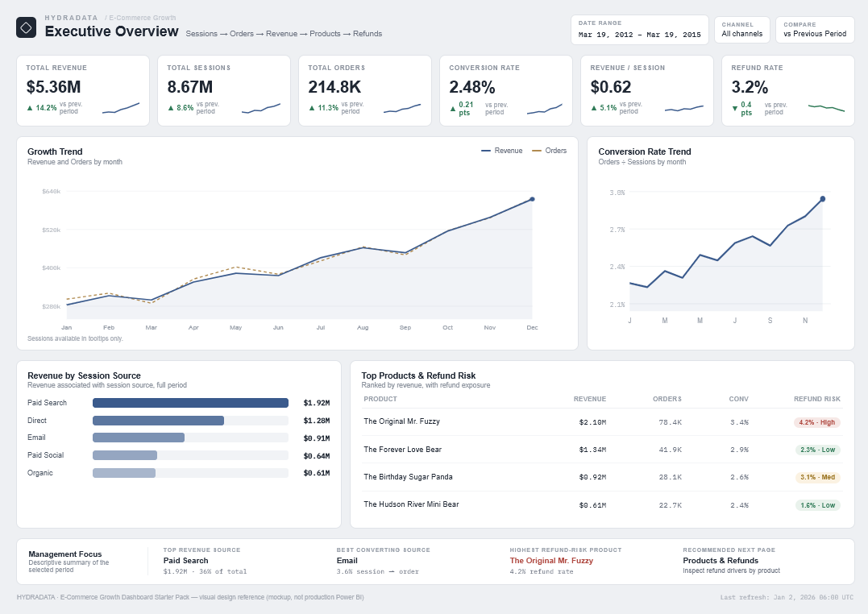Click the $640k y-axis label
This screenshot has width=868, height=614.
click(x=52, y=192)
